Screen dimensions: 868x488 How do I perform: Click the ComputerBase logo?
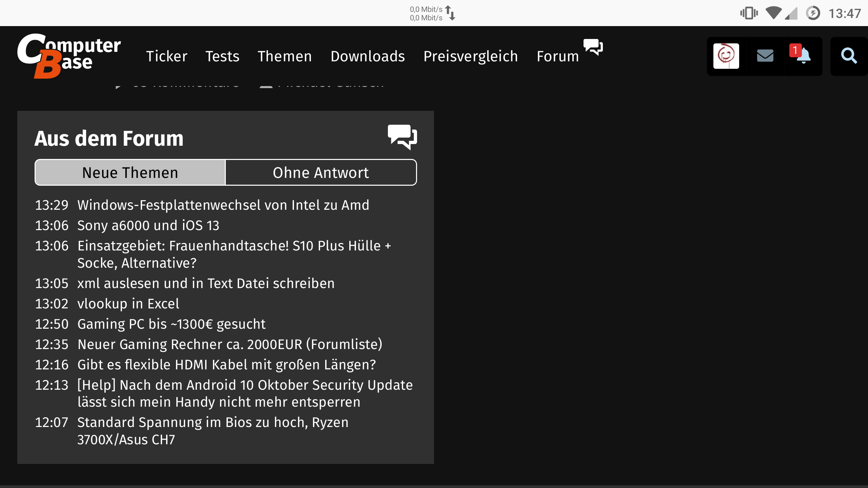click(x=69, y=56)
